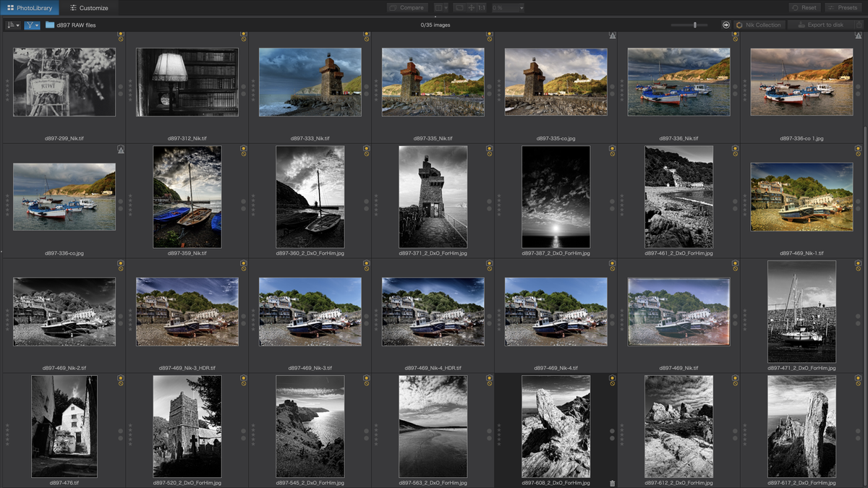Viewport: 868px width, 488px height.
Task: Click the 'd897 RAW files' folder label
Action: (77, 25)
